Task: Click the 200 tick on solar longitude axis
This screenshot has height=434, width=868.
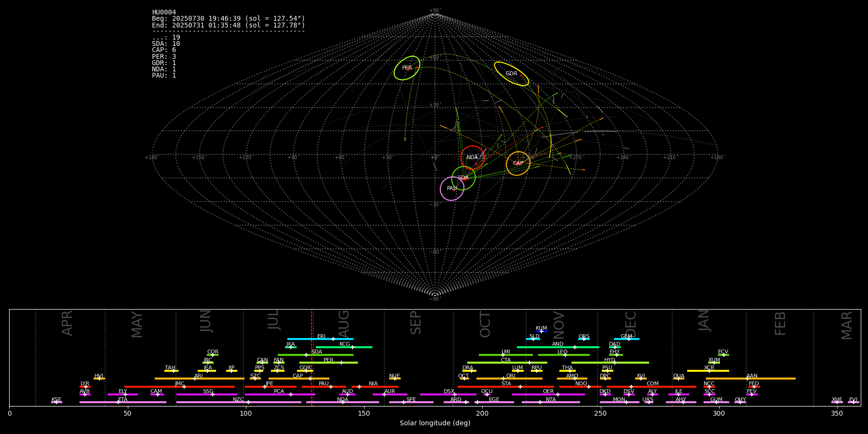Action: coord(482,413)
